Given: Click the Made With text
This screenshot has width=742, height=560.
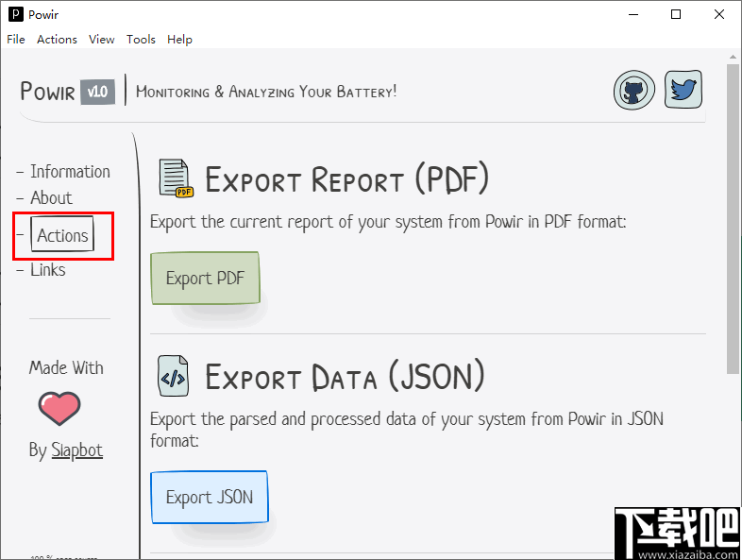Looking at the screenshot, I should 66,367.
